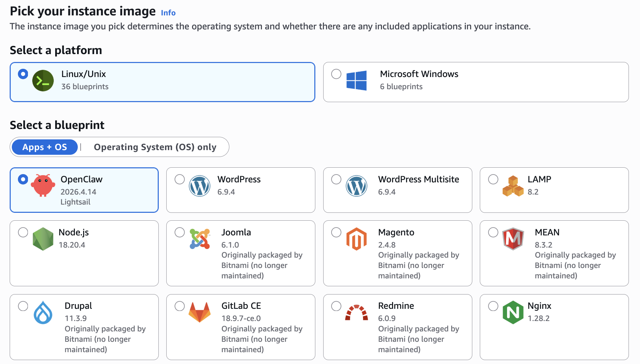Click the Joomla version "6.1.0" text

230,245
